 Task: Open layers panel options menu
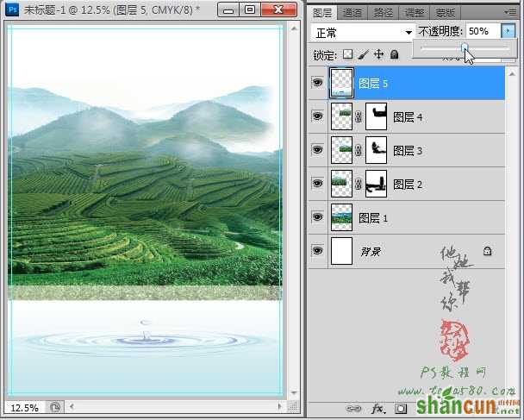[510, 12]
